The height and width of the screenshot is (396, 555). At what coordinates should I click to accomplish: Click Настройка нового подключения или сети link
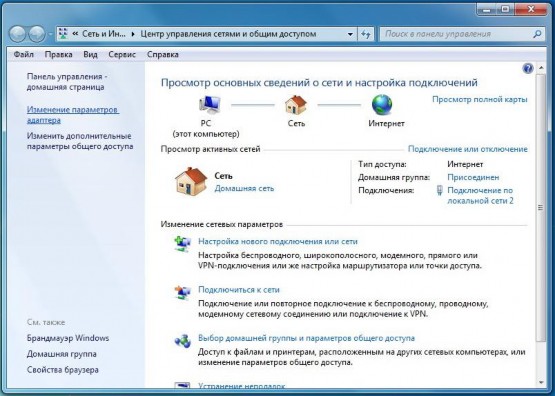pyautogui.click(x=278, y=241)
